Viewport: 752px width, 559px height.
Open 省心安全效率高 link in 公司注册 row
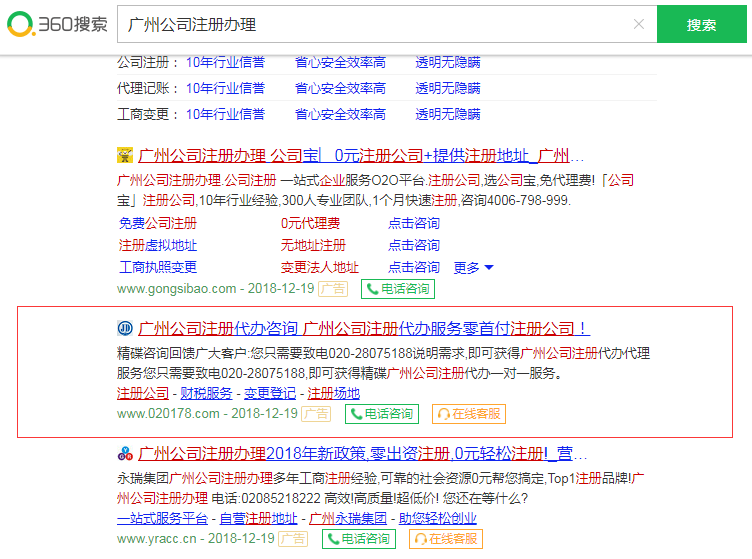[x=340, y=62]
